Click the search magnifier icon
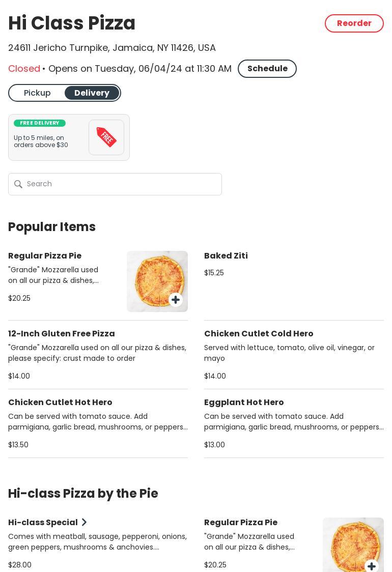Screen dimensions: 392x572 click(x=18, y=184)
